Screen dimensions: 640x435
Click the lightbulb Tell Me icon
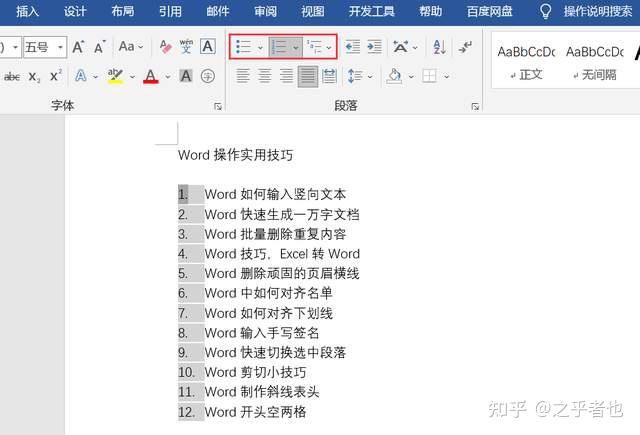pyautogui.click(x=545, y=11)
